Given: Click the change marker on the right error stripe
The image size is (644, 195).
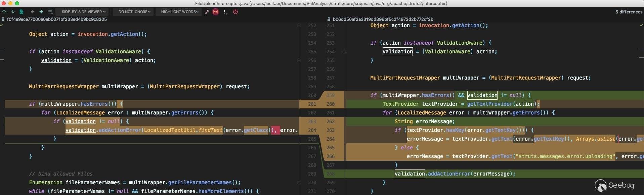Looking at the screenshot, I should pyautogui.click(x=642, y=49).
